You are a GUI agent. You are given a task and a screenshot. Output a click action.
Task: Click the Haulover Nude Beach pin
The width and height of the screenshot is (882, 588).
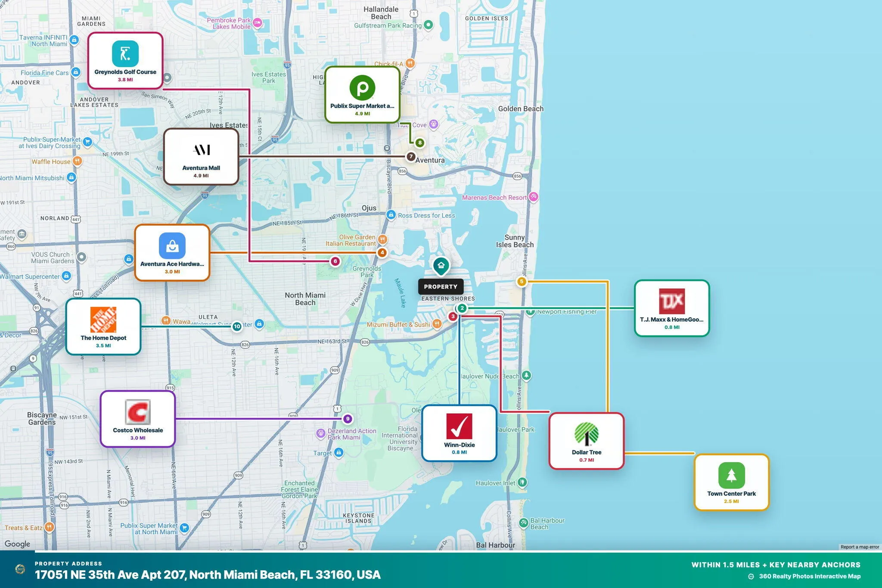(x=526, y=376)
